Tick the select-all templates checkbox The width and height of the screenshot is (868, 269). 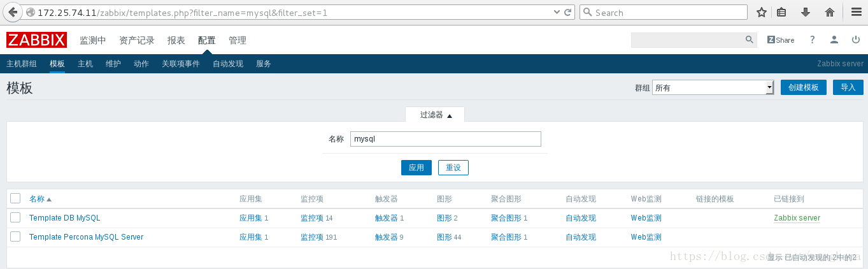[x=15, y=198]
